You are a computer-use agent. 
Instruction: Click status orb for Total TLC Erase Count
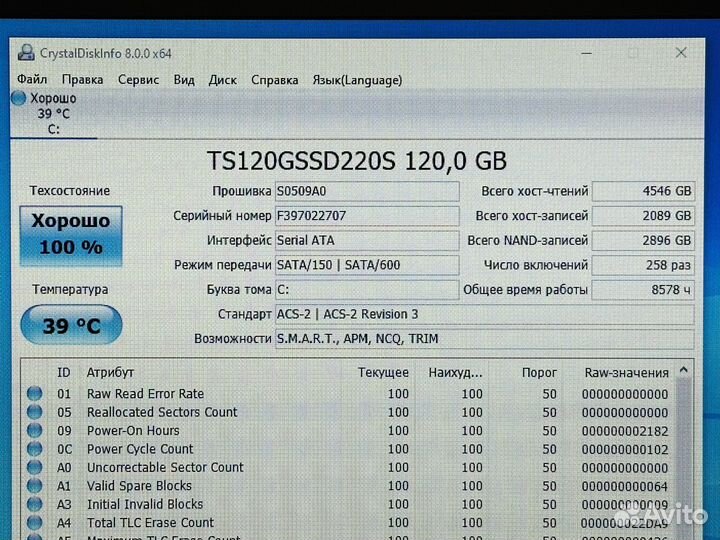34,522
